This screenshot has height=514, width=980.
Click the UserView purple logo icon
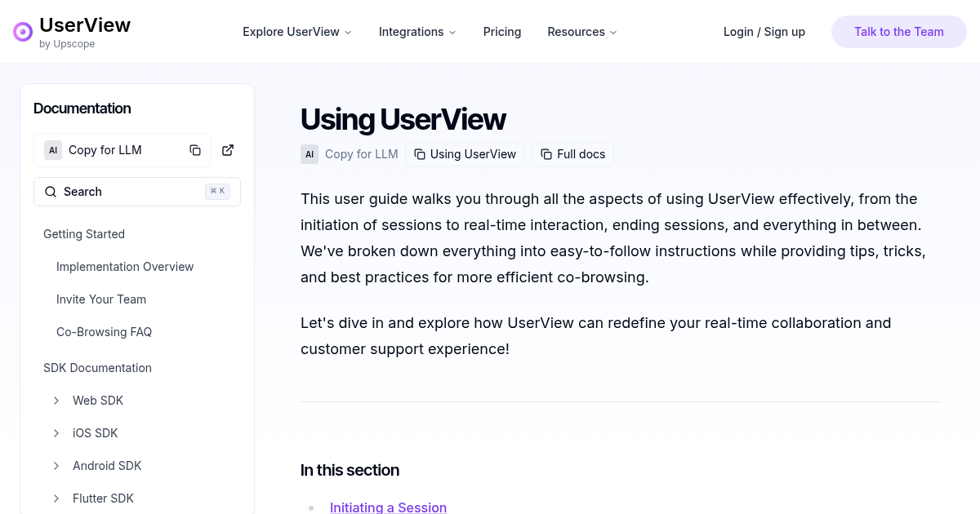point(23,32)
